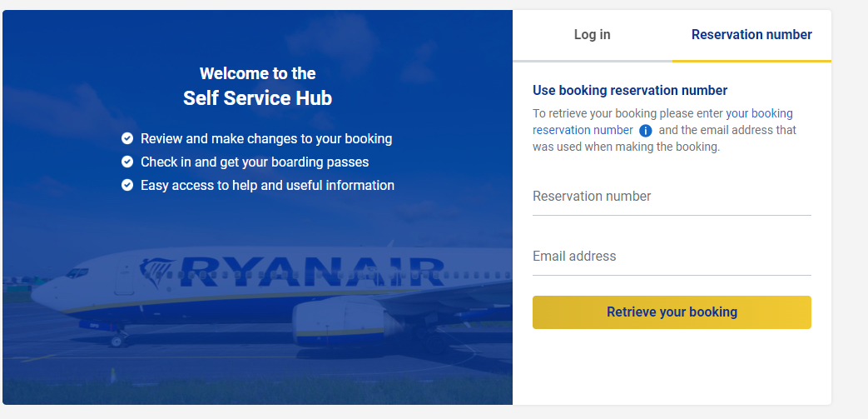The height and width of the screenshot is (419, 868).
Task: Click the checkmark beside 'Easy access to help'
Action: [127, 185]
